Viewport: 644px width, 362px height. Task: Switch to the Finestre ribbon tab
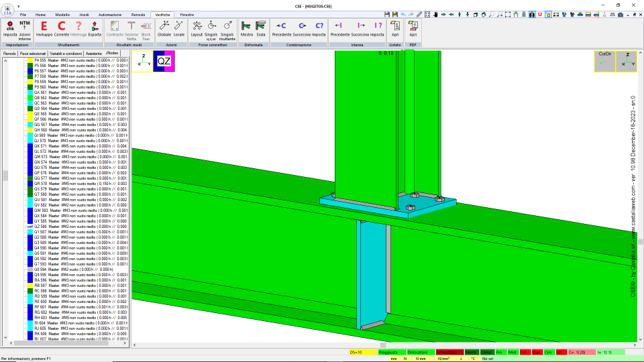[x=187, y=15]
